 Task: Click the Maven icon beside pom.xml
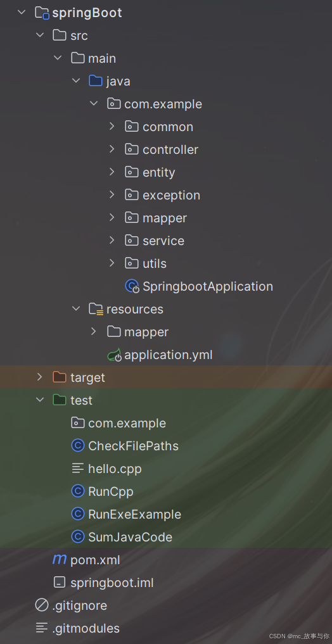tap(60, 559)
